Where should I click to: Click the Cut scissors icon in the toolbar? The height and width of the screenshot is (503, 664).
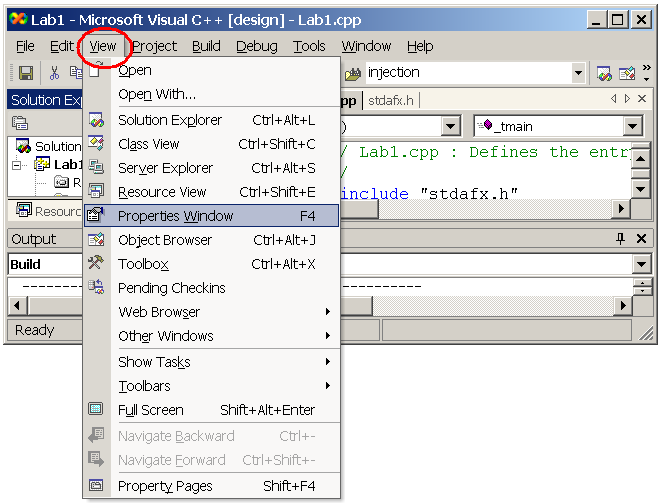pyautogui.click(x=54, y=73)
